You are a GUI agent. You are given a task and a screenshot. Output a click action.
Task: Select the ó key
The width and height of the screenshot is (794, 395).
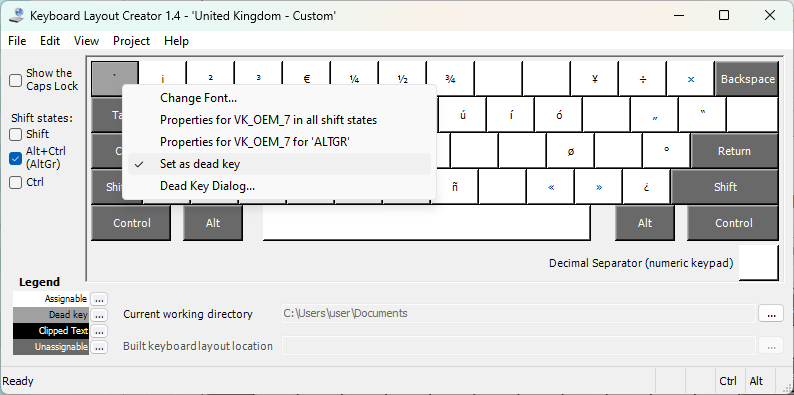click(559, 115)
